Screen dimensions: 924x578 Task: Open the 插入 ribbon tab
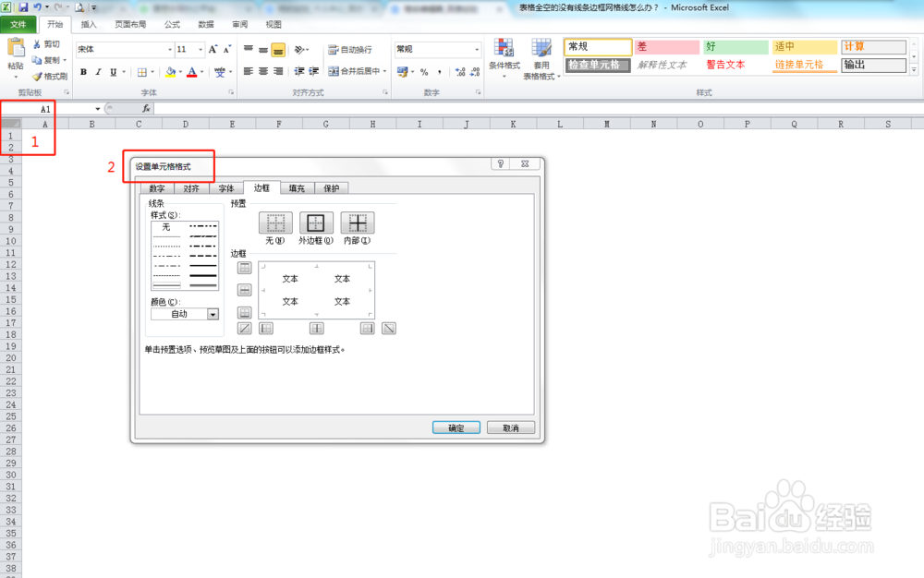(x=87, y=25)
